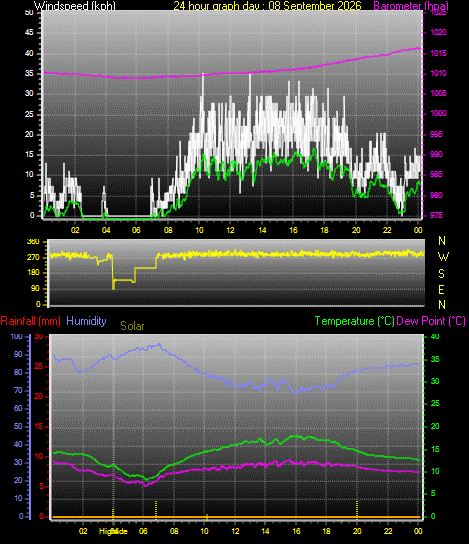Click the 12 hour mark on wind graph
This screenshot has width=469, height=544.
click(230, 230)
